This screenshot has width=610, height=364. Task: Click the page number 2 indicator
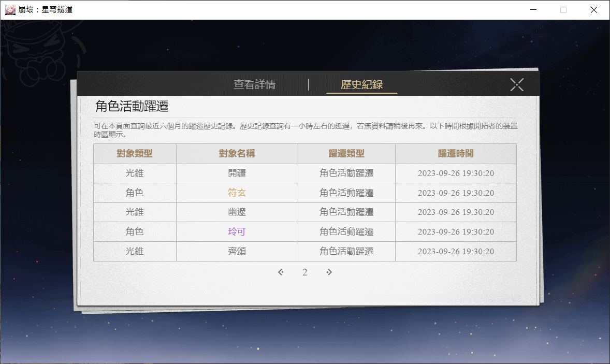[304, 272]
